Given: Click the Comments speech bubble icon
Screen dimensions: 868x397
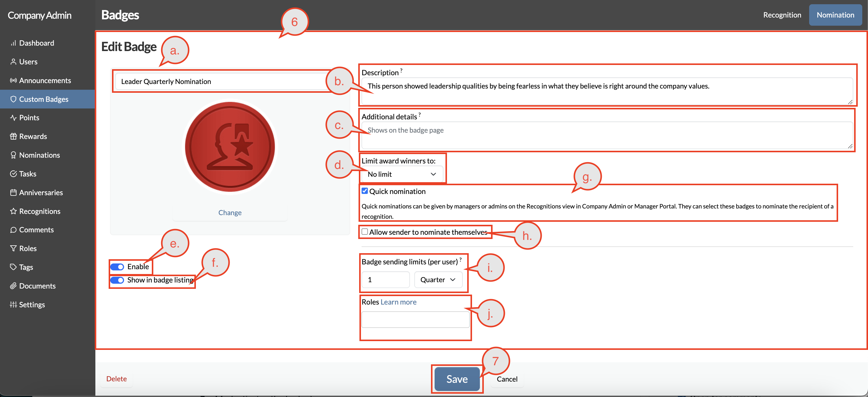Looking at the screenshot, I should (x=14, y=230).
